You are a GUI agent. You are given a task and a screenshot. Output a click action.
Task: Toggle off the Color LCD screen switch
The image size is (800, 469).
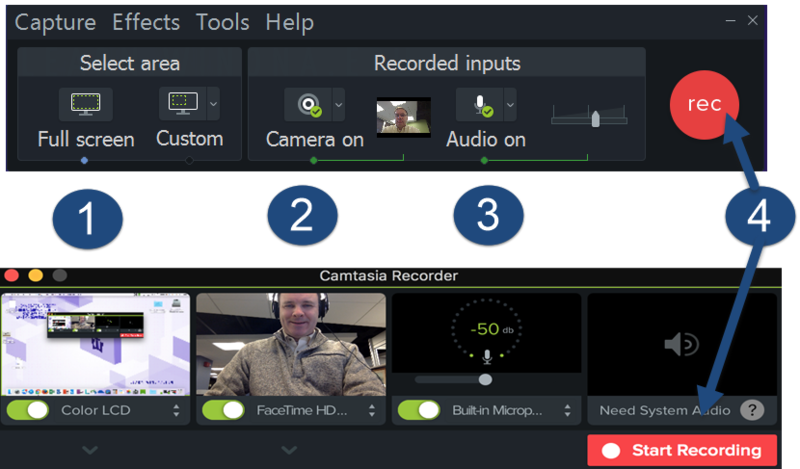pos(29,410)
